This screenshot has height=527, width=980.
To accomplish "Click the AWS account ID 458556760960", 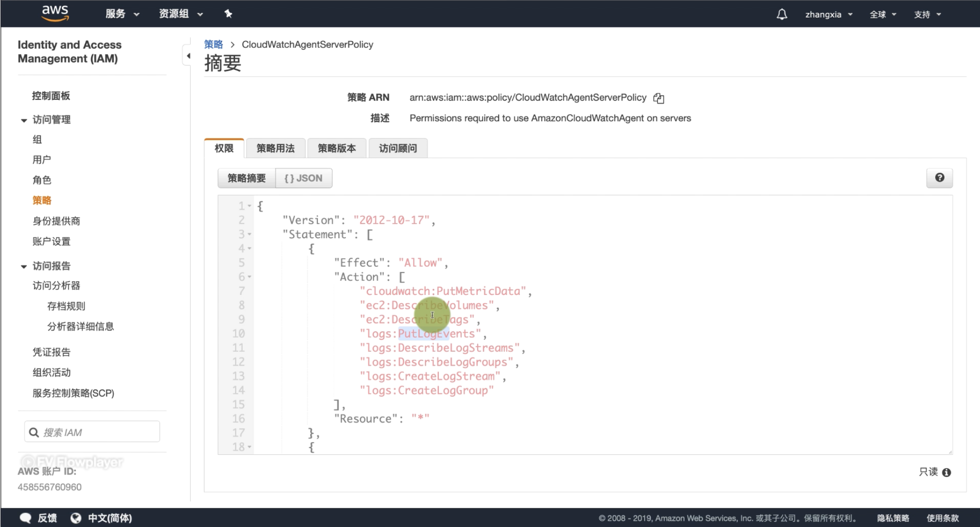I will (50, 487).
